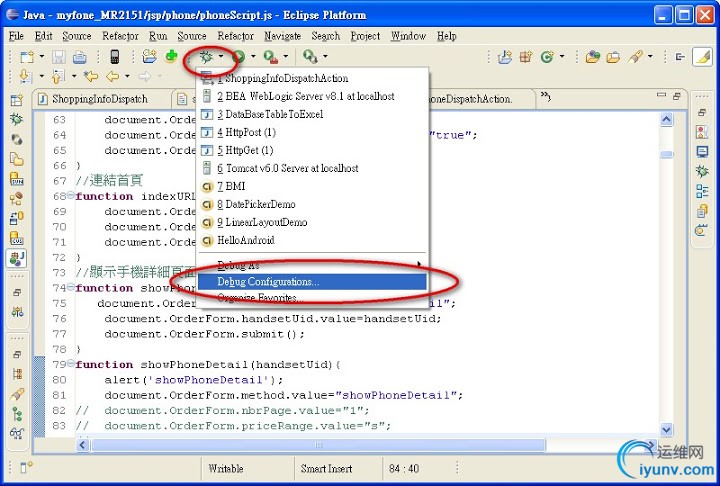Launch 8 DatePickerDemo debug entry
Image resolution: width=720 pixels, height=486 pixels.
coord(312,204)
